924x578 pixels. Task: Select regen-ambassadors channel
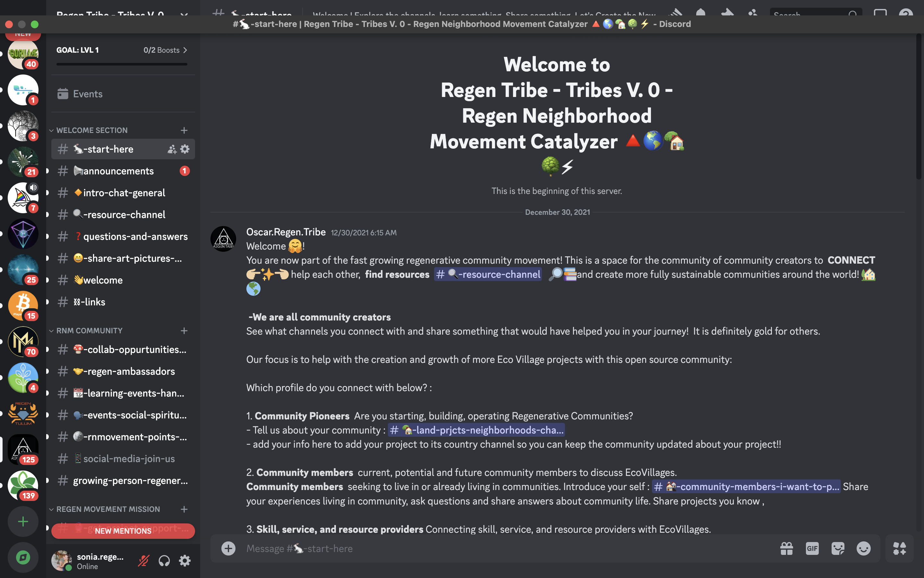pos(123,371)
